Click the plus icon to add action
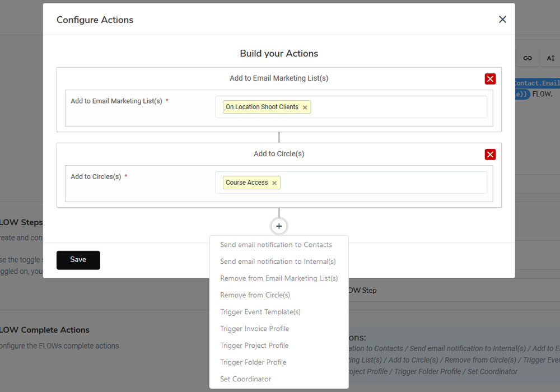Image resolution: width=560 pixels, height=392 pixels. pyautogui.click(x=279, y=226)
